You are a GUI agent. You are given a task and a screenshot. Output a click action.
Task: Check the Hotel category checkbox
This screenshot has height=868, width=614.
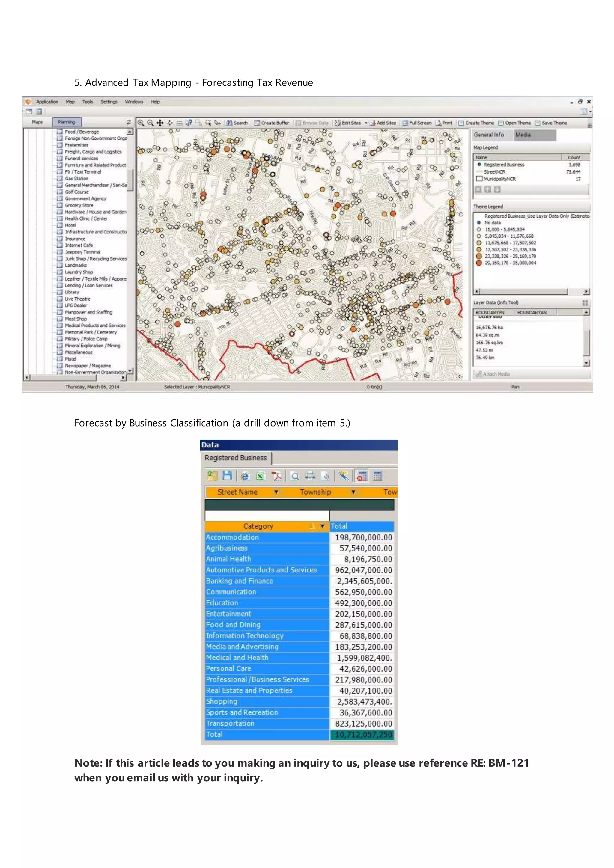click(x=60, y=225)
